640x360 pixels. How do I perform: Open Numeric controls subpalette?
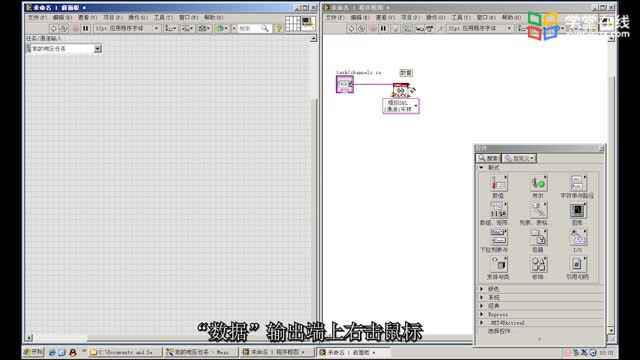tap(498, 184)
